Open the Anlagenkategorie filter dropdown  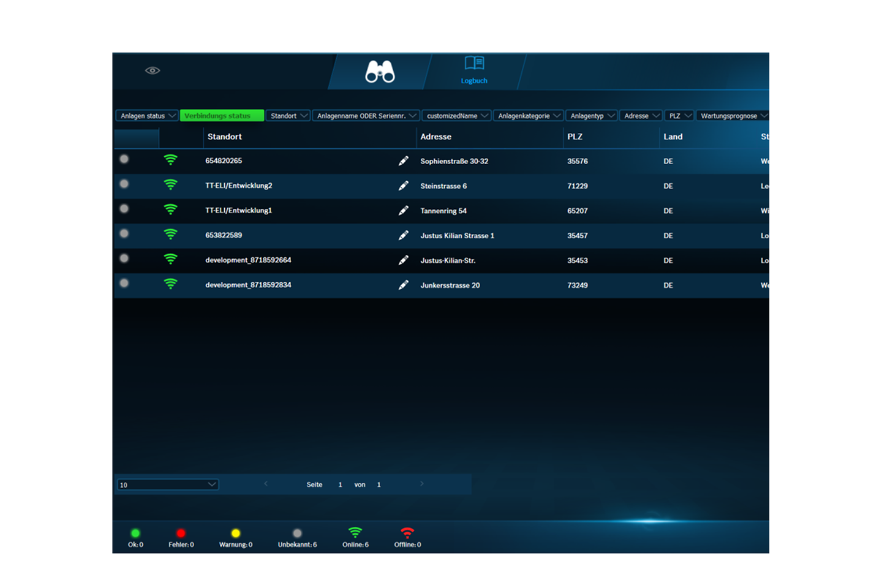[528, 116]
